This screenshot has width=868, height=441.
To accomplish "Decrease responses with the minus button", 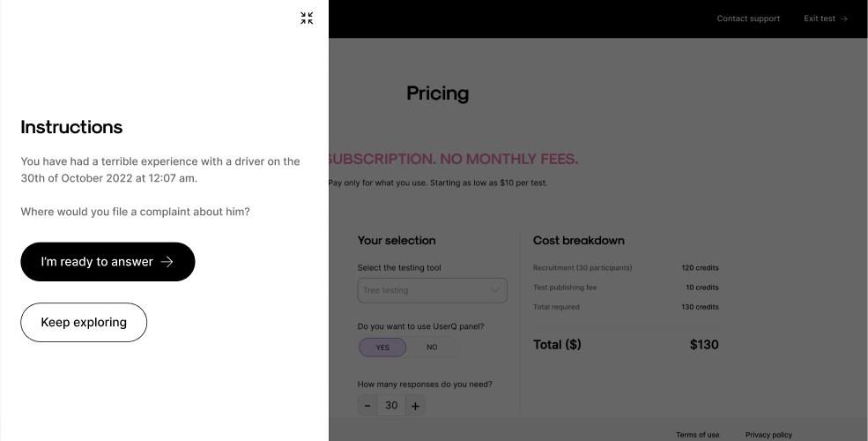I will [367, 406].
